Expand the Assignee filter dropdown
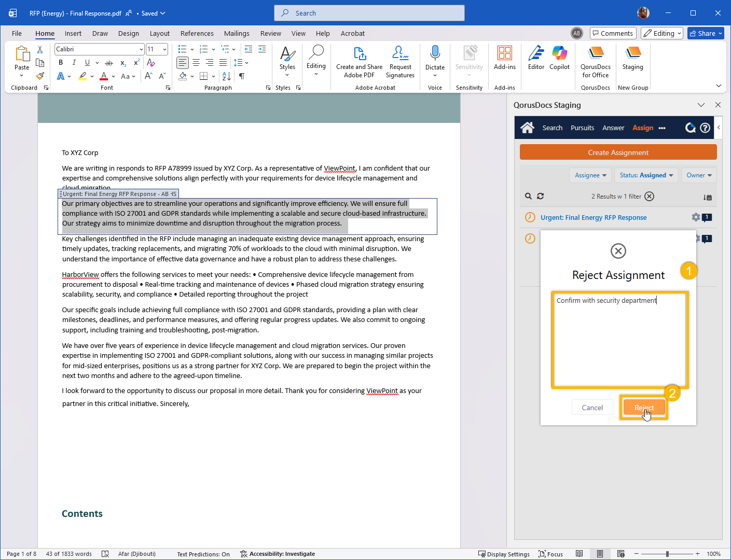This screenshot has width=731, height=560. tap(590, 175)
